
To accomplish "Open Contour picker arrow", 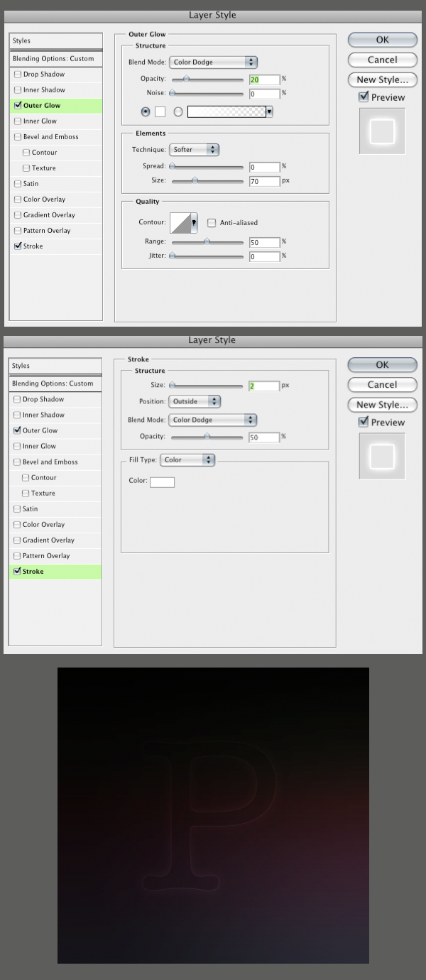I will pos(194,223).
